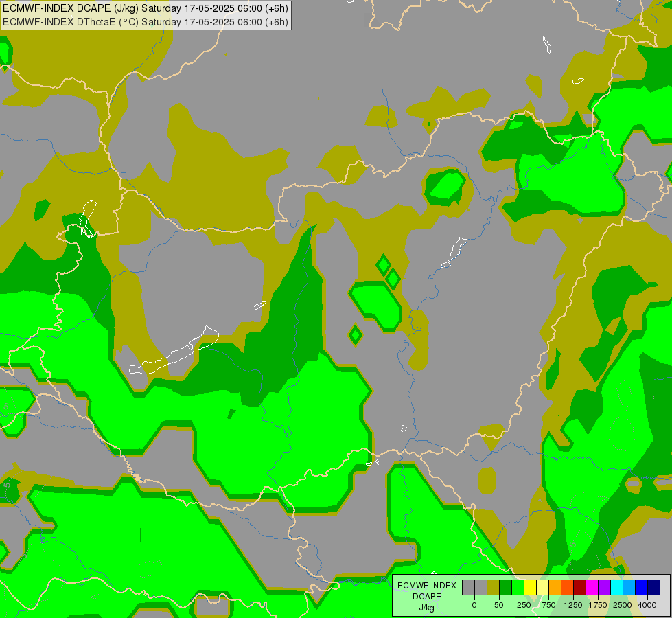Click the legend value 1250
Viewport: 672px width, 618px height.
point(573,605)
